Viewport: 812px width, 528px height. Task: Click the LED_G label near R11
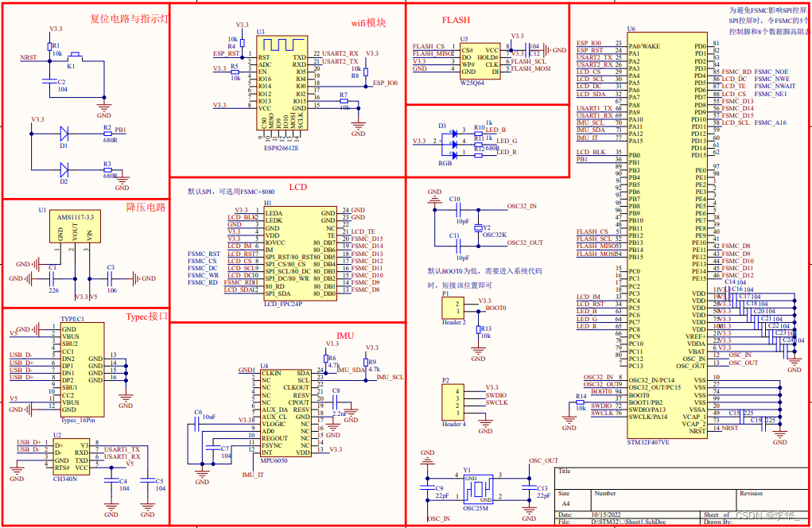[507, 141]
